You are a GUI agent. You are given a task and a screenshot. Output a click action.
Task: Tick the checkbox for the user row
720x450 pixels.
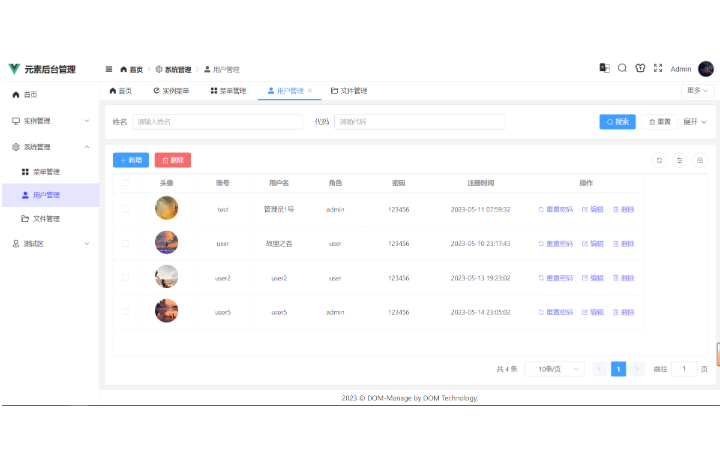coord(125,243)
